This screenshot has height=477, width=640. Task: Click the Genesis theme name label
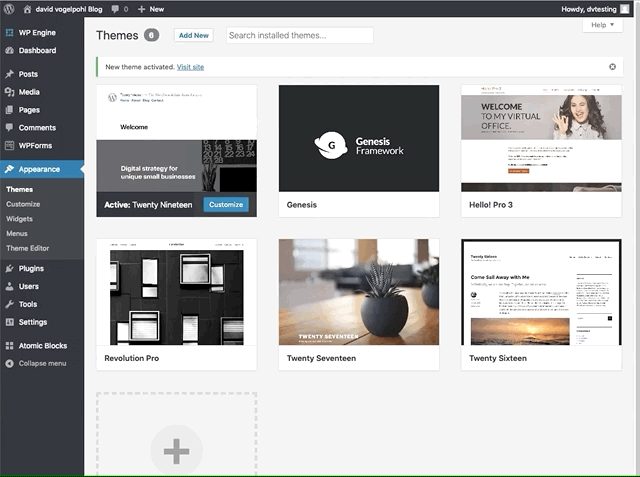click(302, 205)
